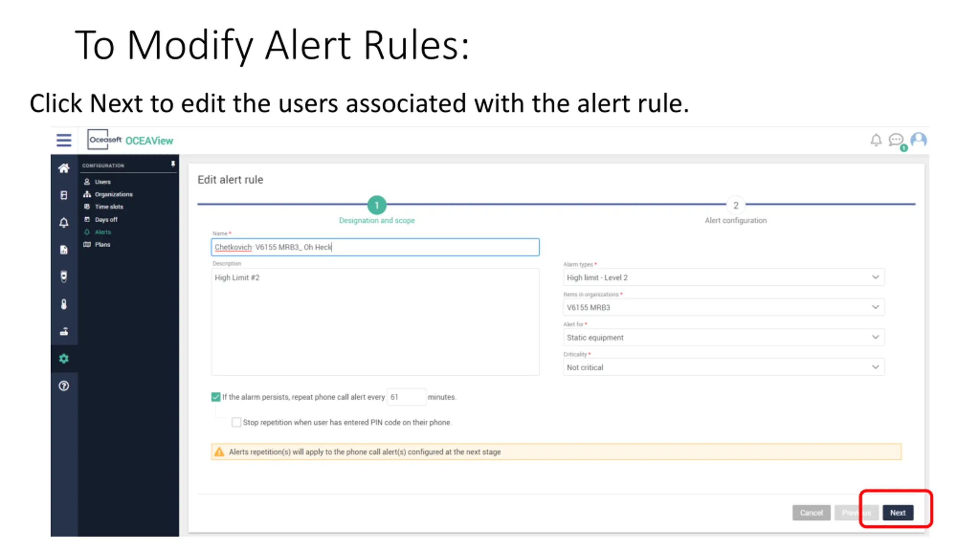Check Stop repetition when PIN entered
Image resolution: width=980 pixels, height=551 pixels.
(236, 422)
